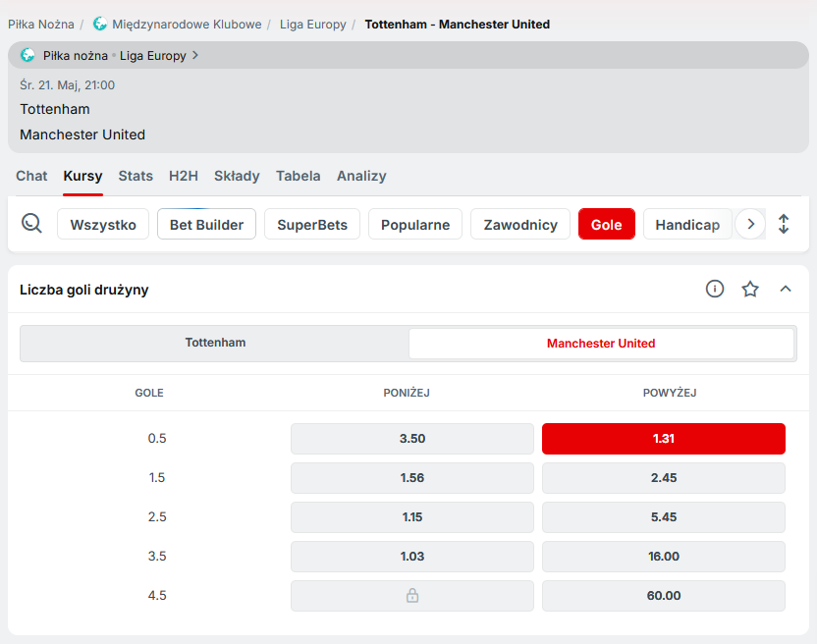Favorite the Liczba goli drużyny market star

750,289
